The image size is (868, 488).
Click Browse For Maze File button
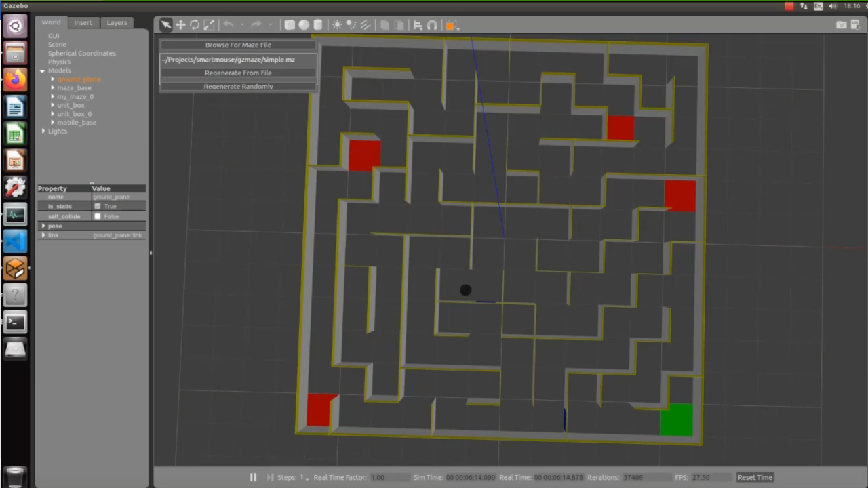[x=238, y=45]
